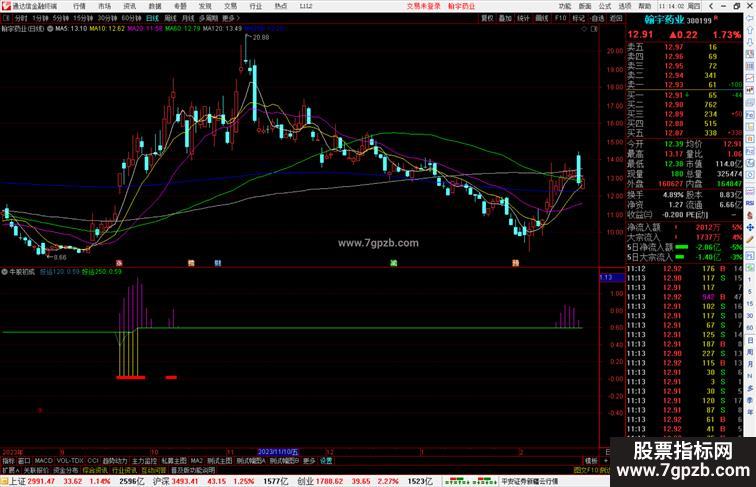The image size is (756, 487).
Task: Click the back arrow beside the minimize button
Action: (711, 6)
